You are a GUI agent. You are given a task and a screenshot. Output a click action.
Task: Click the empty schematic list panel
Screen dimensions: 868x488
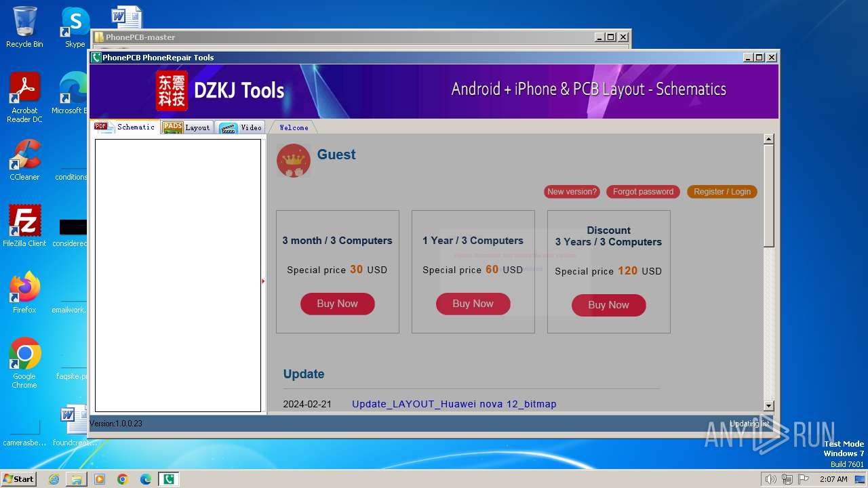click(178, 275)
